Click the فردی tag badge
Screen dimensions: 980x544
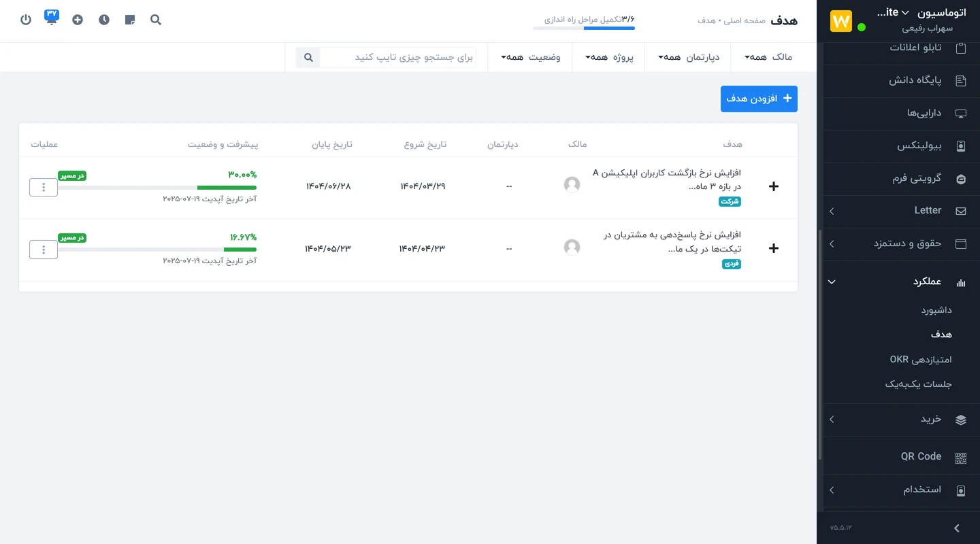click(x=732, y=264)
